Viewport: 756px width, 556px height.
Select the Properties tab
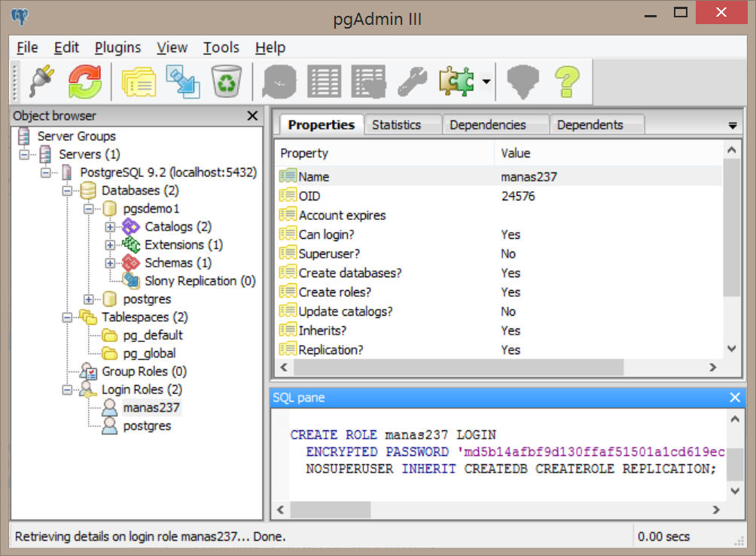pos(321,124)
